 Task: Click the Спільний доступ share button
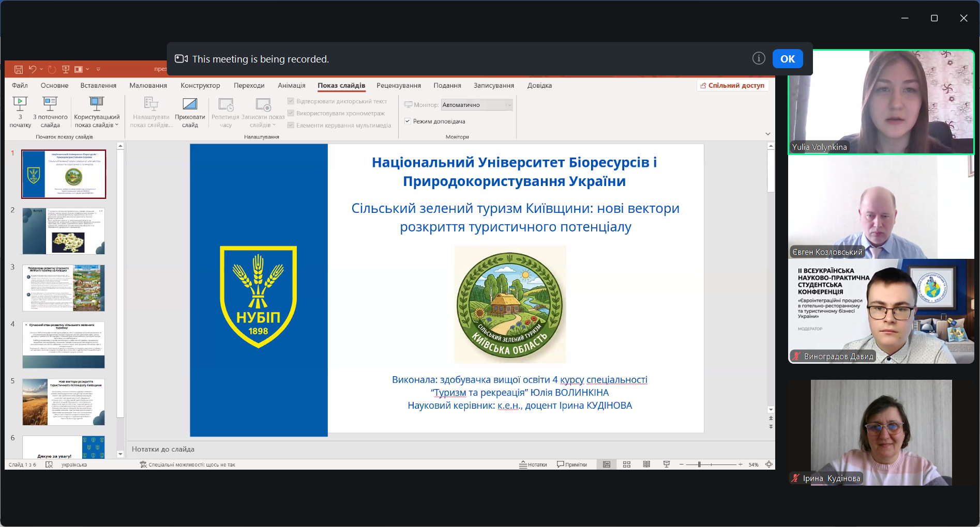[732, 86]
